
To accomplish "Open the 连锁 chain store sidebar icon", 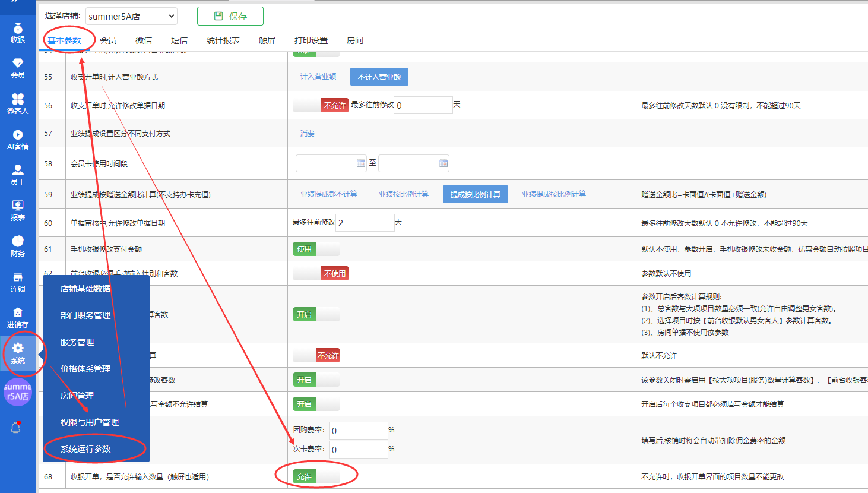I will pos(18,282).
